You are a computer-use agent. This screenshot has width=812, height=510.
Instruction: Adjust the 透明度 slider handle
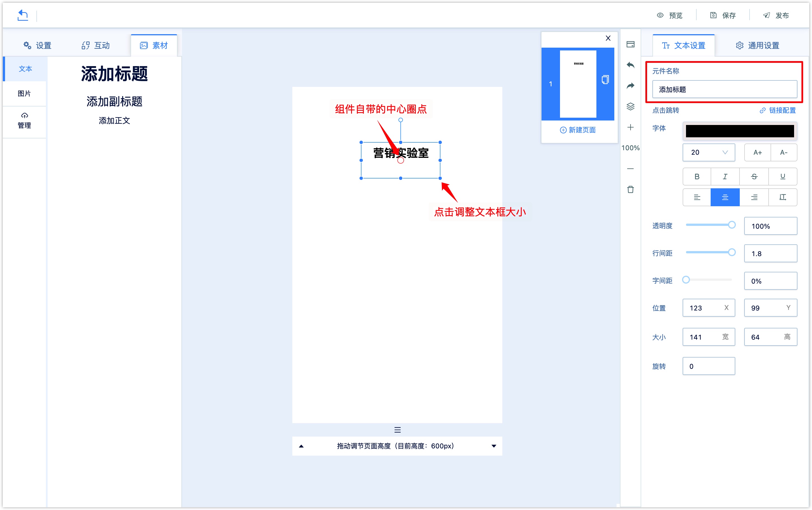731,225
